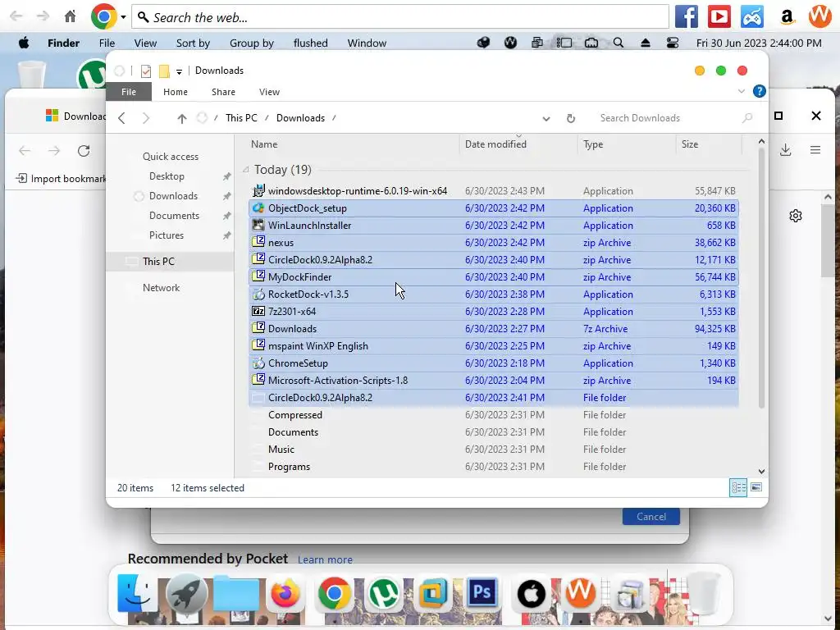Select Documents in Quick access

[174, 216]
